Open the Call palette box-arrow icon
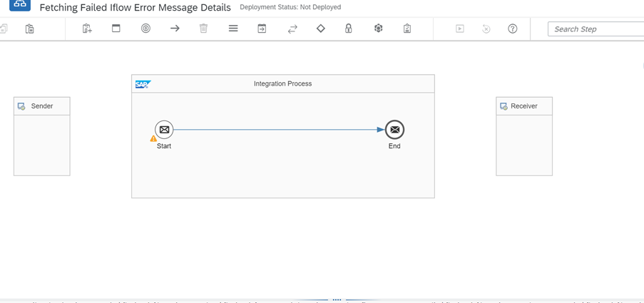The image size is (644, 303). click(262, 29)
